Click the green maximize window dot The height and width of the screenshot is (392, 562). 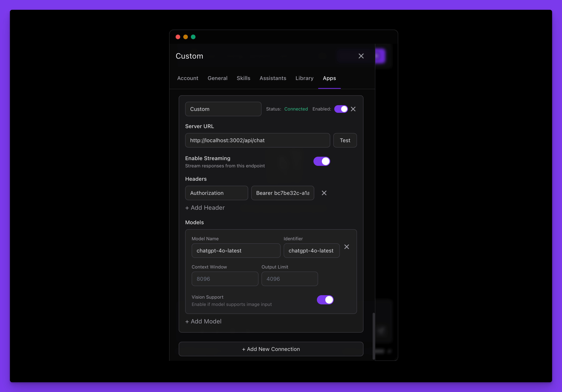point(193,37)
